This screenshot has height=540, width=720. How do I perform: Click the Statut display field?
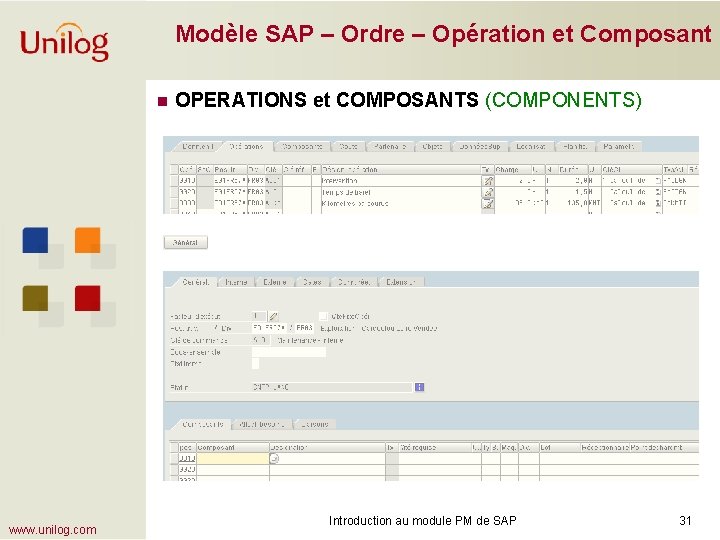(x=332, y=387)
